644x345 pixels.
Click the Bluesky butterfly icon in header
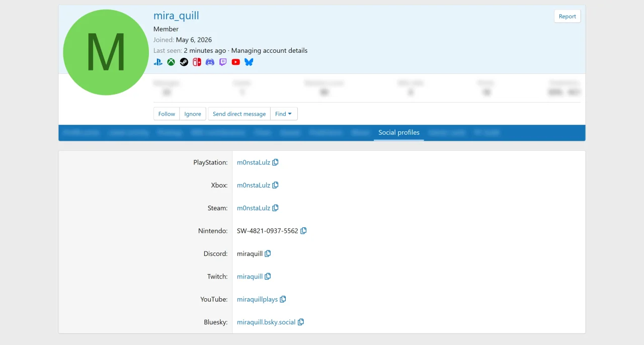coord(249,62)
